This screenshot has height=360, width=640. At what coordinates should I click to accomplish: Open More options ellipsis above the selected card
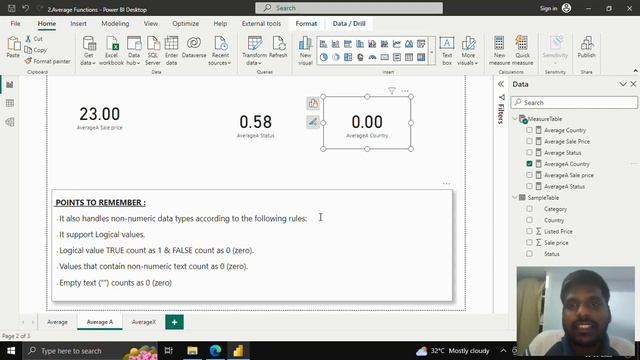pos(405,91)
